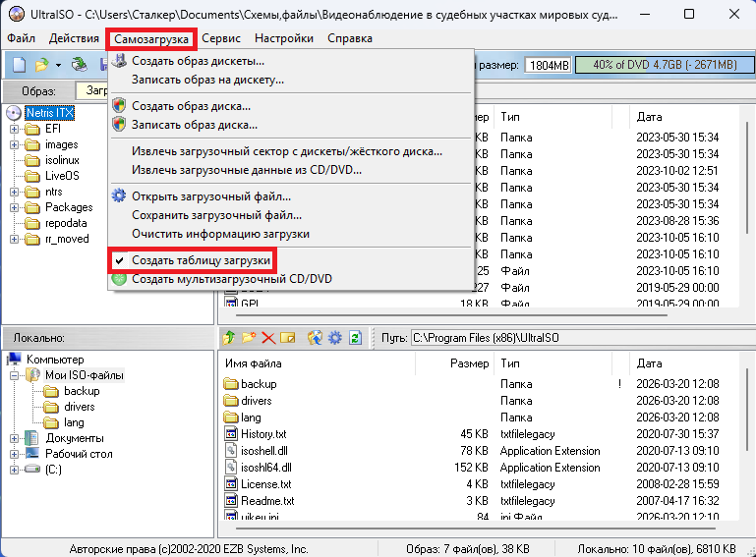Expand the ntrs folder node
The height and width of the screenshot is (557, 756).
[x=14, y=192]
